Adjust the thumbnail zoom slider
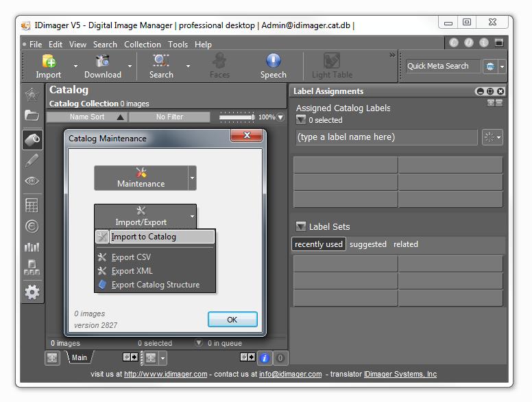The width and height of the screenshot is (532, 402). tap(237, 117)
